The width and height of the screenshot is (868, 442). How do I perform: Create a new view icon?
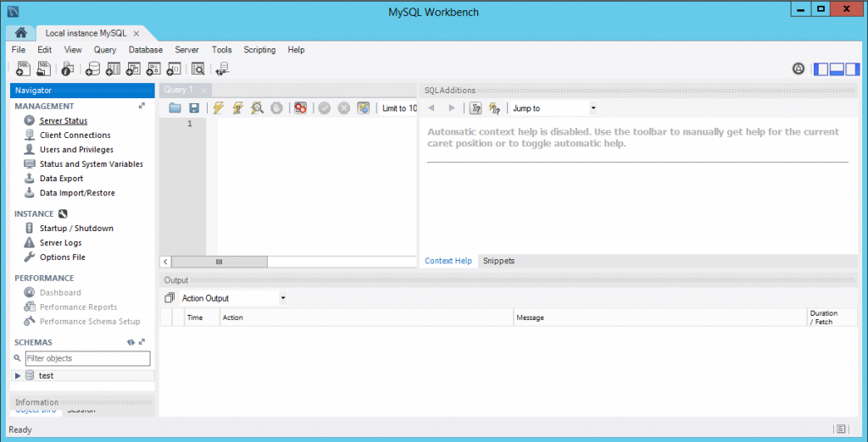(x=133, y=69)
